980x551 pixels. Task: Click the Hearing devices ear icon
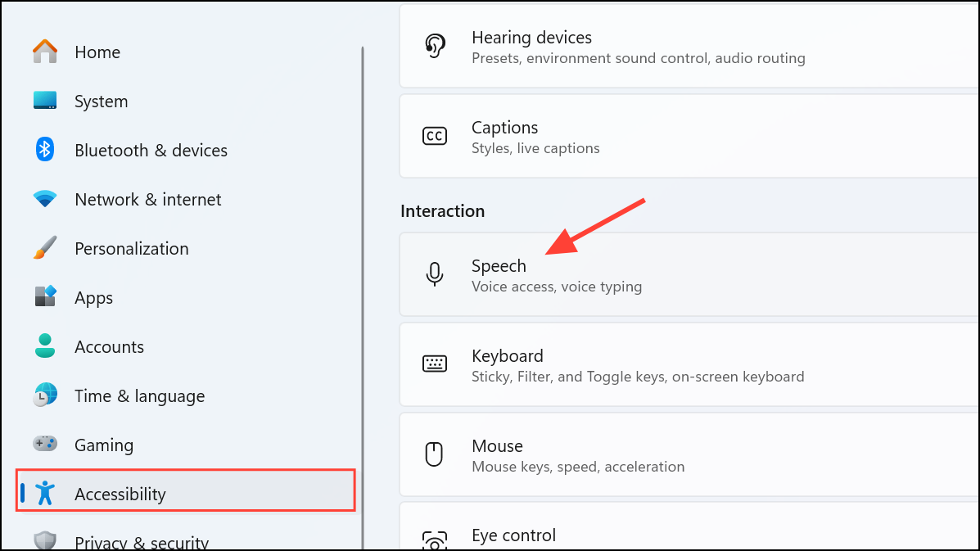[435, 46]
